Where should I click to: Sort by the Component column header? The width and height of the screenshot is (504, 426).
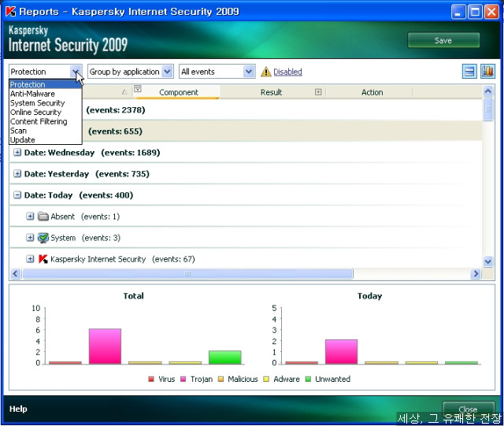[x=179, y=92]
